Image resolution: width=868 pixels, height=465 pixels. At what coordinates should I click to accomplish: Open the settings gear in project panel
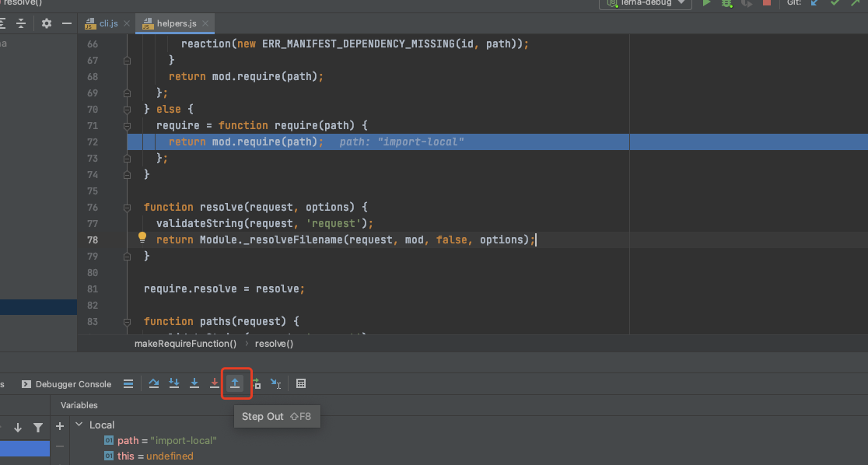pyautogui.click(x=47, y=23)
